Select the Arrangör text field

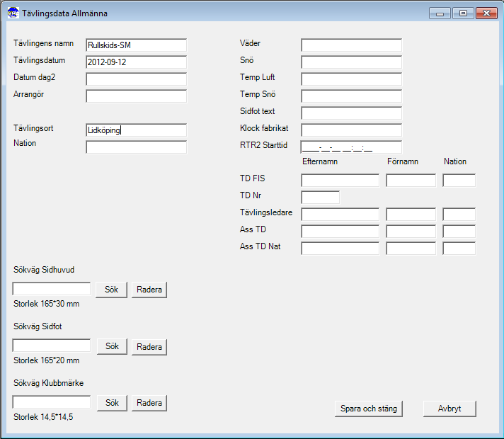(137, 96)
